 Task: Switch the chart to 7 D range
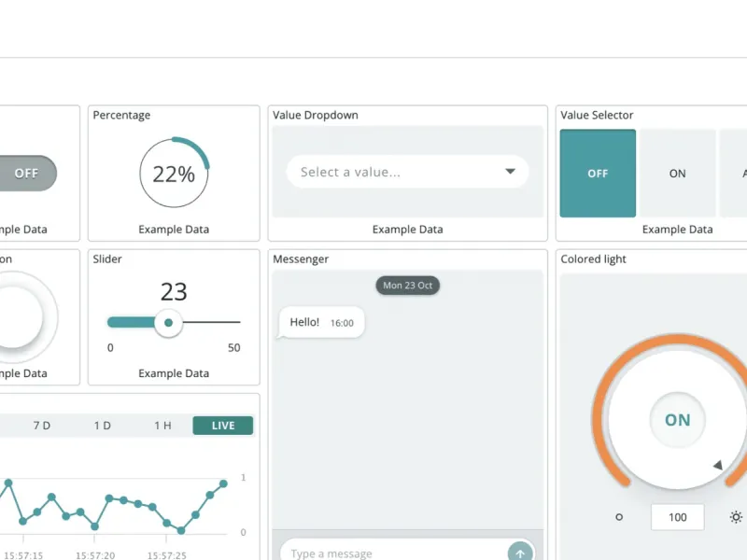point(42,426)
